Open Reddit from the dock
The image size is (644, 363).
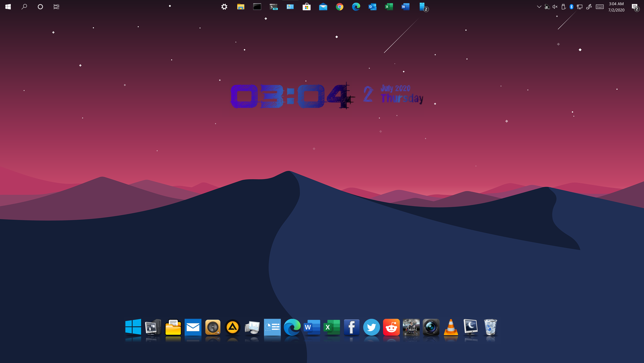391,328
